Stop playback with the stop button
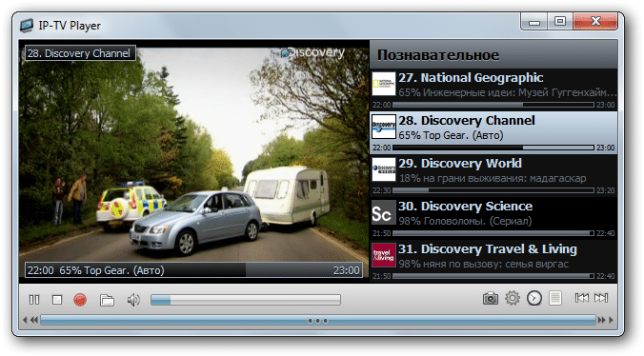This screenshot has height=356, width=644. click(x=57, y=300)
